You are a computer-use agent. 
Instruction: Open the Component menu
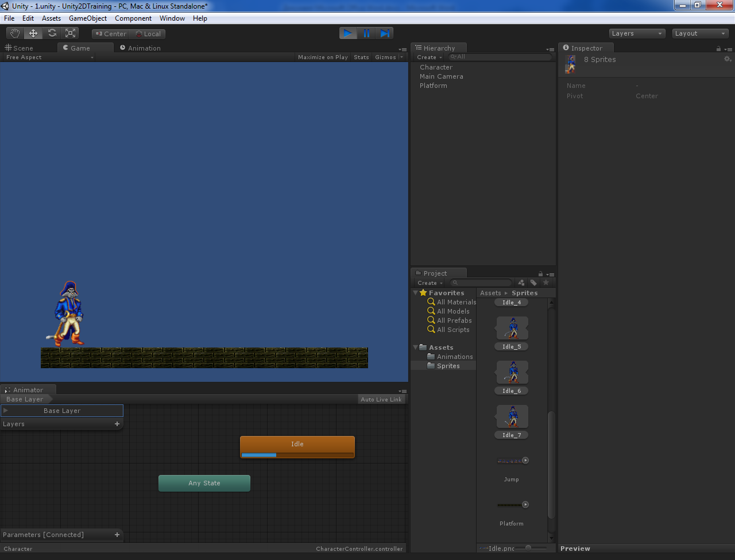point(133,18)
